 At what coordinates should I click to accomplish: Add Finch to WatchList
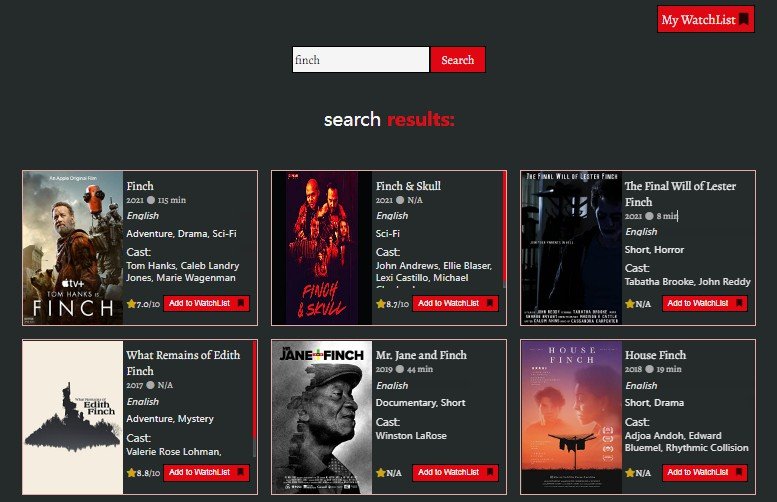[206, 303]
